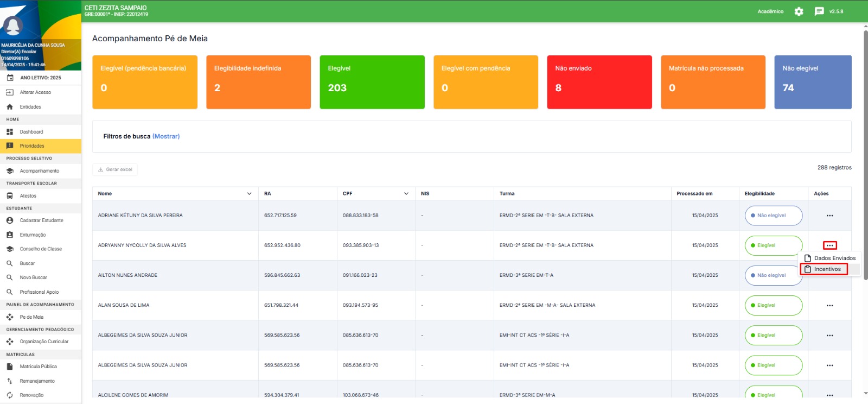Open Dashboard from the sidebar
This screenshot has height=404, width=868.
click(31, 132)
